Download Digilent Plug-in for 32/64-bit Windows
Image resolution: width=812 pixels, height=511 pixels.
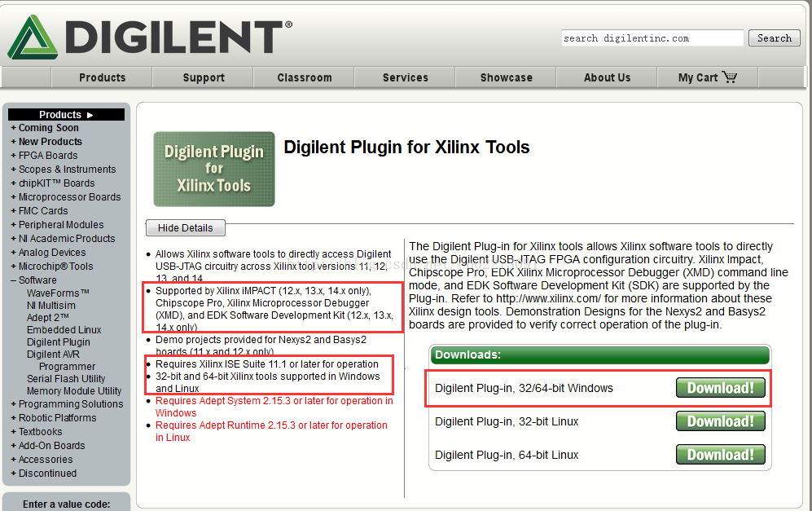pos(720,388)
